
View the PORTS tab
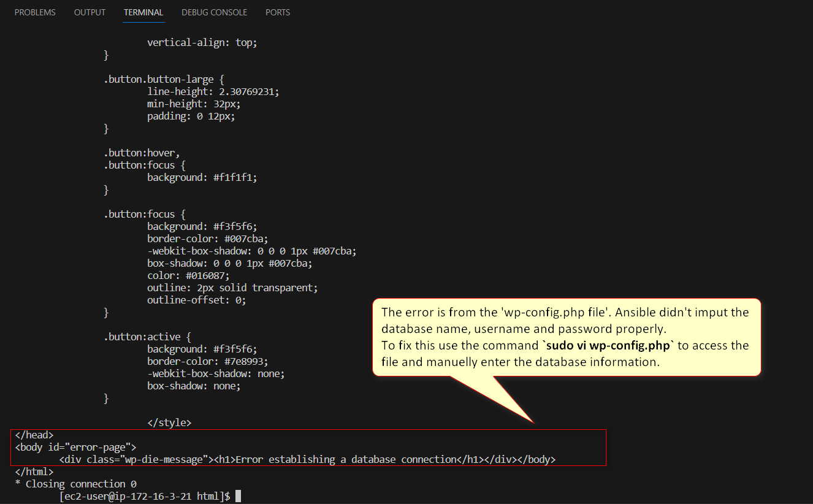278,12
